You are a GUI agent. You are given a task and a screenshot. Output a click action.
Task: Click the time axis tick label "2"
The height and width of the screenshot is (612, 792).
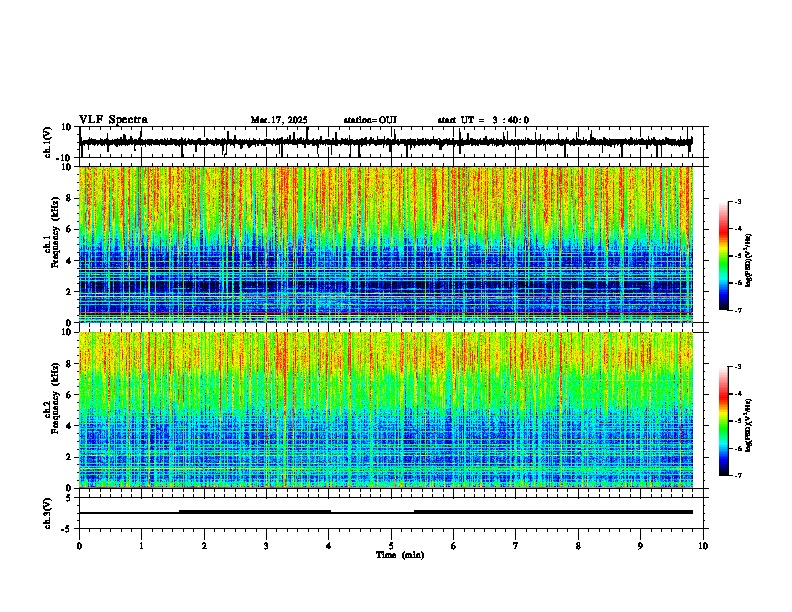tap(204, 546)
